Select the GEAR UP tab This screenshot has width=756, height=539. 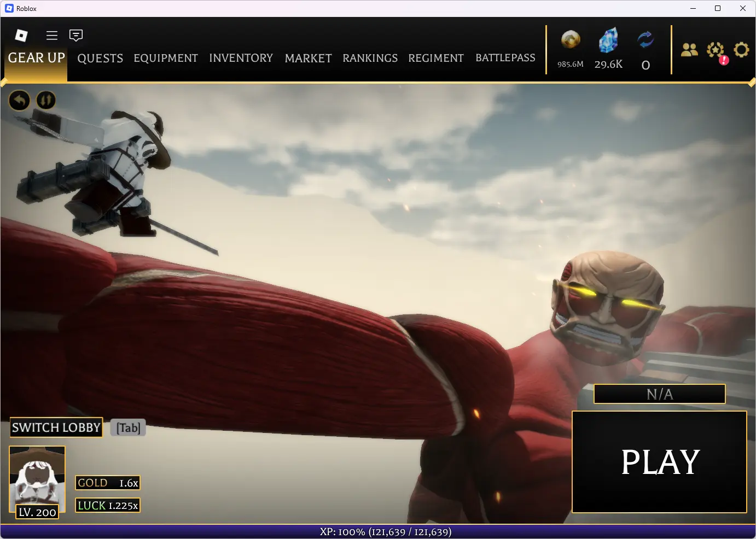point(36,58)
